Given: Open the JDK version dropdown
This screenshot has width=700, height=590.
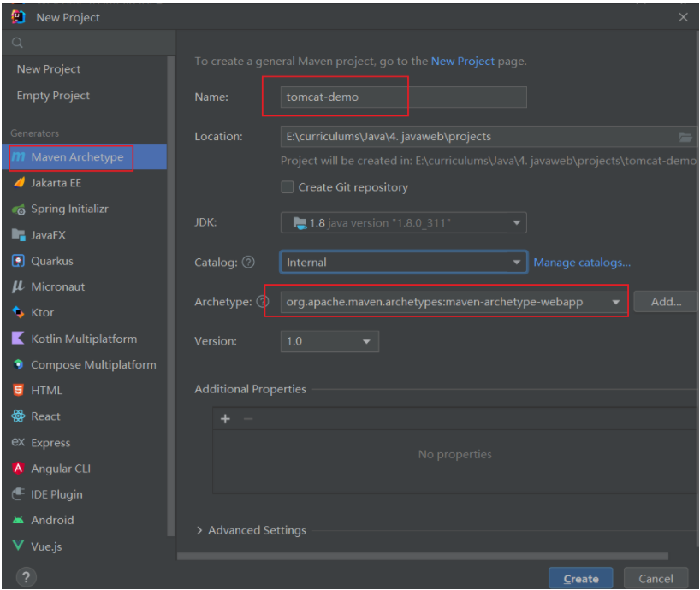Looking at the screenshot, I should tap(404, 222).
